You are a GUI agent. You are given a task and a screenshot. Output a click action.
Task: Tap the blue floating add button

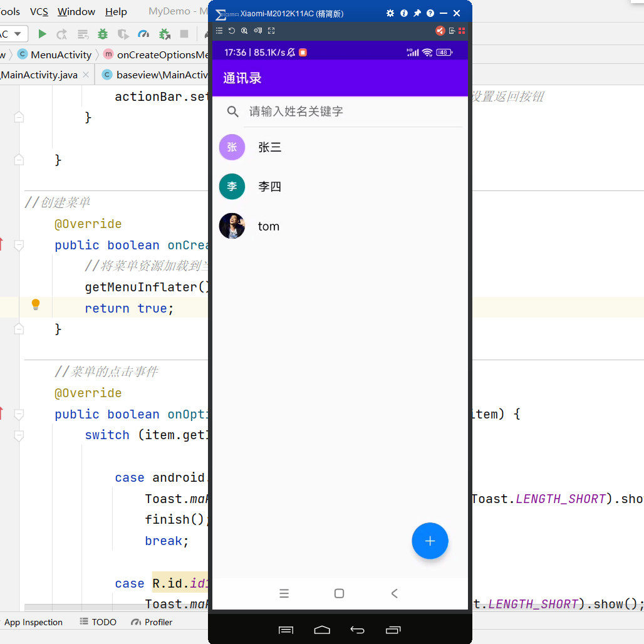coord(430,541)
